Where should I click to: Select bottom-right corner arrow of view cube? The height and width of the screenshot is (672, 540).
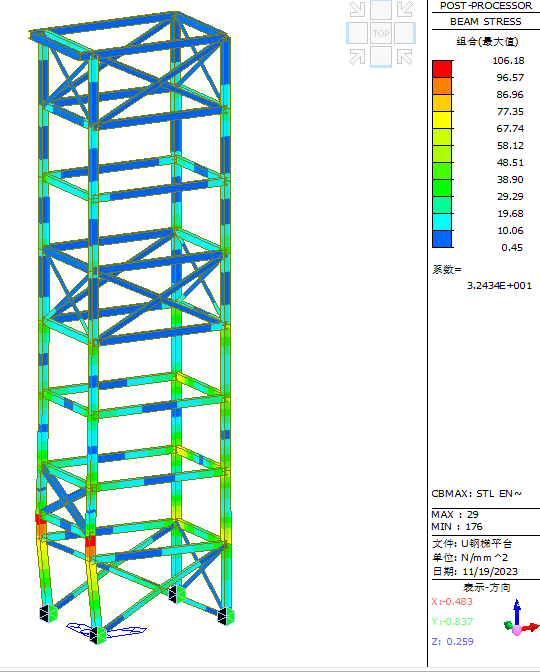pos(405,57)
